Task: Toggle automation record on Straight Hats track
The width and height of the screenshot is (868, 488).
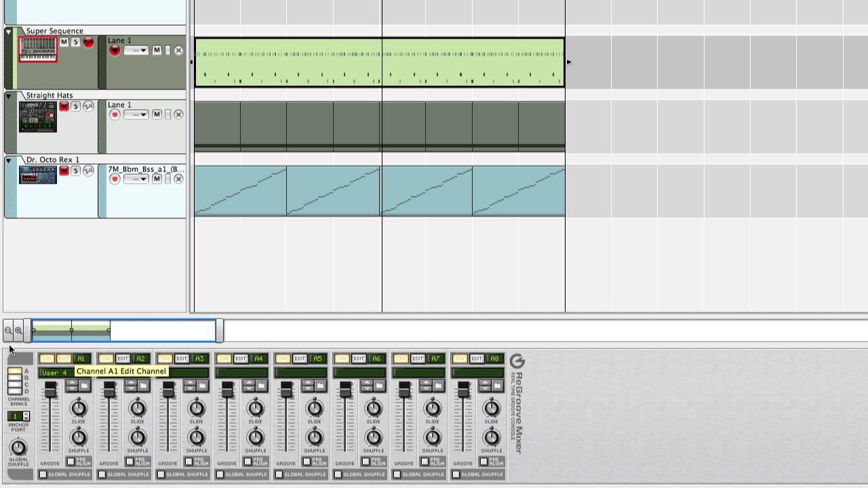Action: pyautogui.click(x=88, y=106)
